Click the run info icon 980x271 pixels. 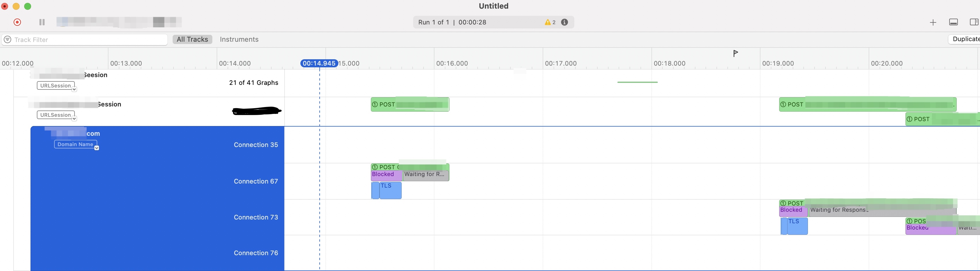coord(565,22)
